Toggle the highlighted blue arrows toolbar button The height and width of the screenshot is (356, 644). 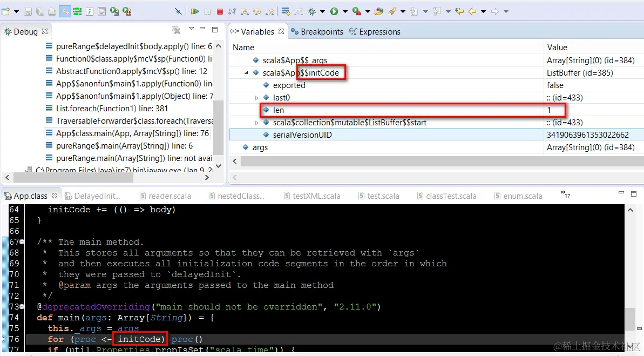[65, 11]
